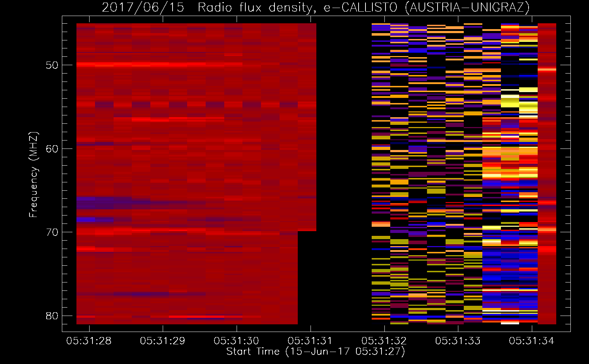Click the 05:31:34 time tick label
Viewport: 589px width, 364px height.
pos(532,341)
